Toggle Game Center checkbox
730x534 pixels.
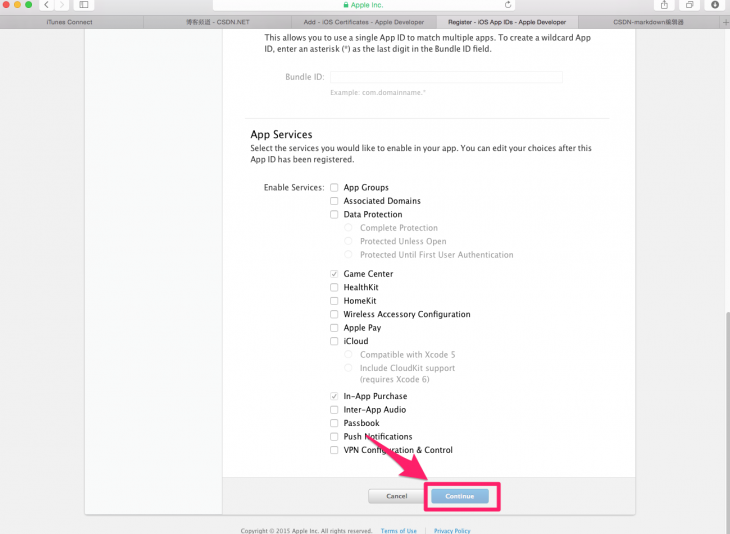334,274
